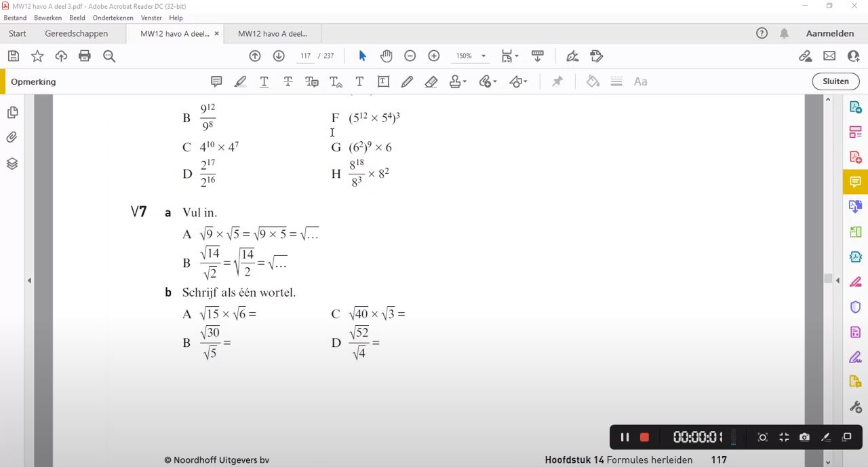Open attachments paperclip panel
Screen dimensions: 868x467
12,138
